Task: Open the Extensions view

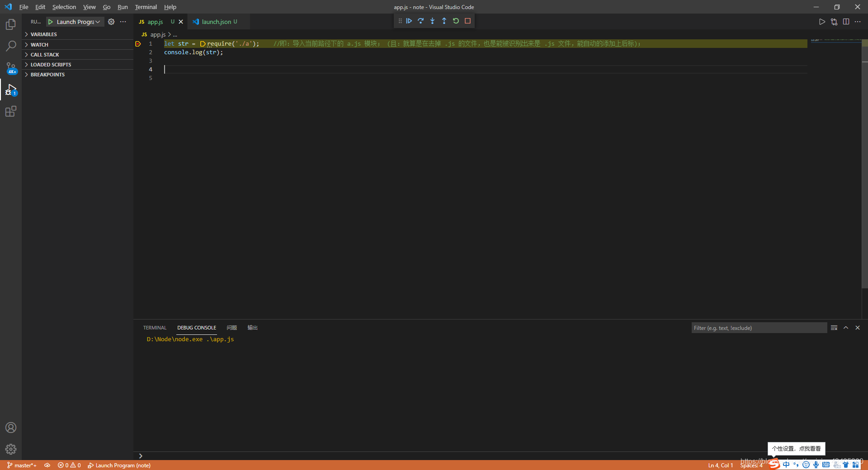Action: 11,111
